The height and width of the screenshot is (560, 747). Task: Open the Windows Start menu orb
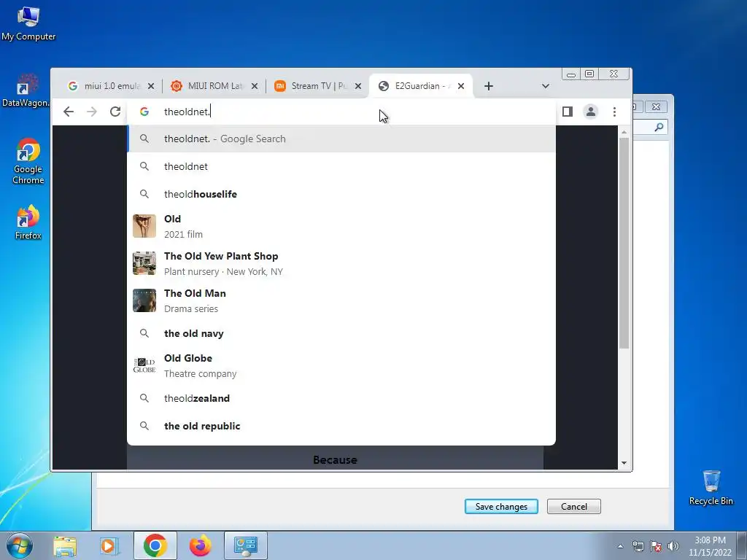pyautogui.click(x=19, y=545)
